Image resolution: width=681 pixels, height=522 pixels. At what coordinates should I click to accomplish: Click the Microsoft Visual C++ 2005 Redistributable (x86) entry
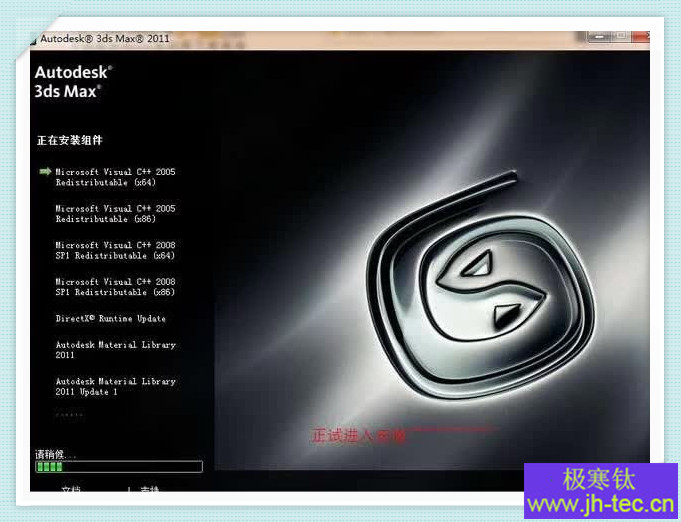(116, 214)
